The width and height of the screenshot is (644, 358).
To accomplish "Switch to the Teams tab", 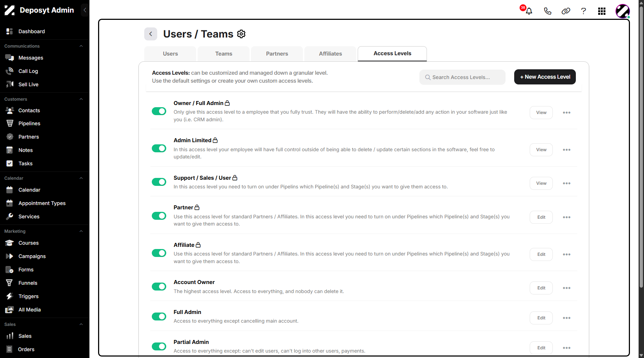I will (x=224, y=54).
